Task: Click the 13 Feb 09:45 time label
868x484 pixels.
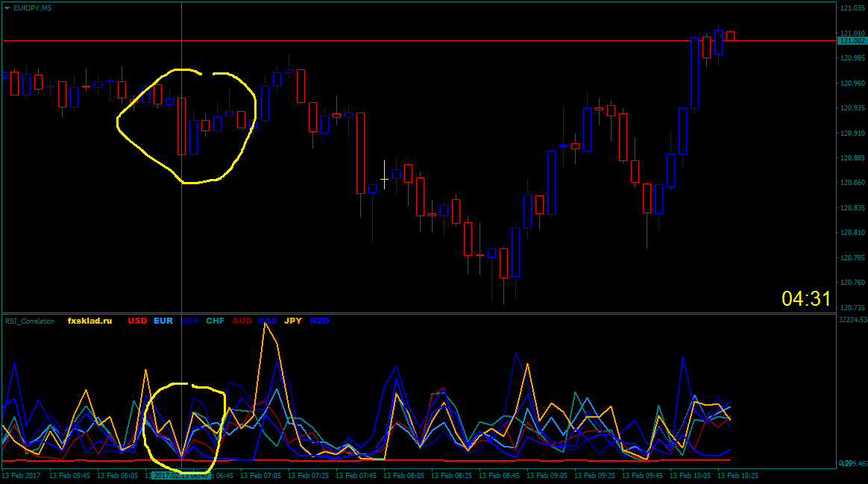Action: coord(642,476)
